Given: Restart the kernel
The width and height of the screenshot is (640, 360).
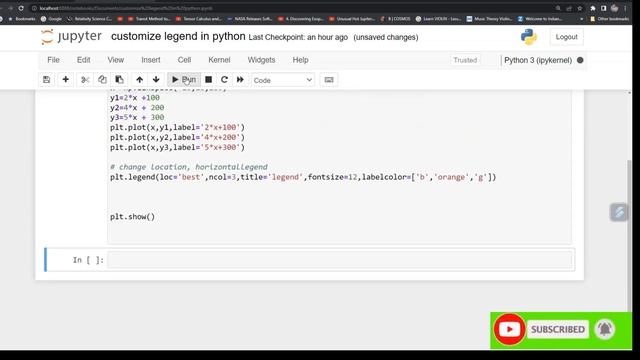Looking at the screenshot, I should point(224,80).
